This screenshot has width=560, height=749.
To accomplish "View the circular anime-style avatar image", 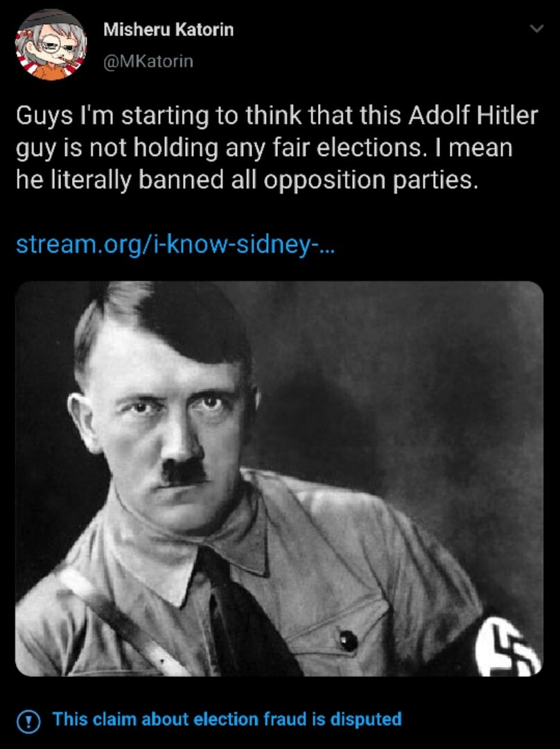I will coord(51,45).
